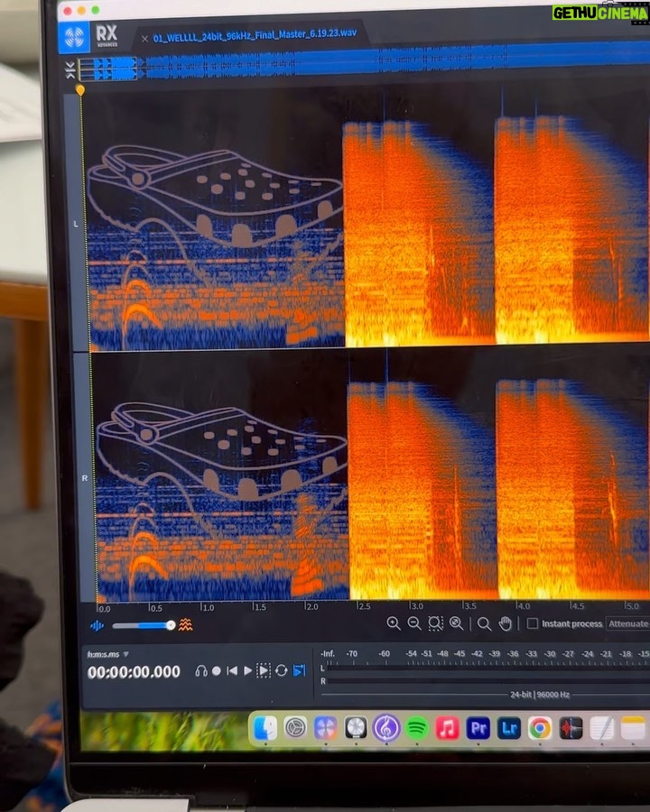Viewport: 650px width, 812px height.
Task: Open the h:m:s.ms time format dropdown
Action: tap(107, 654)
